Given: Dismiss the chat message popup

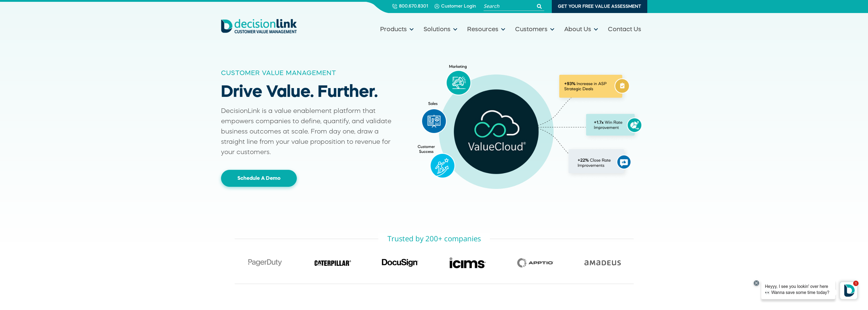Looking at the screenshot, I should (756, 283).
